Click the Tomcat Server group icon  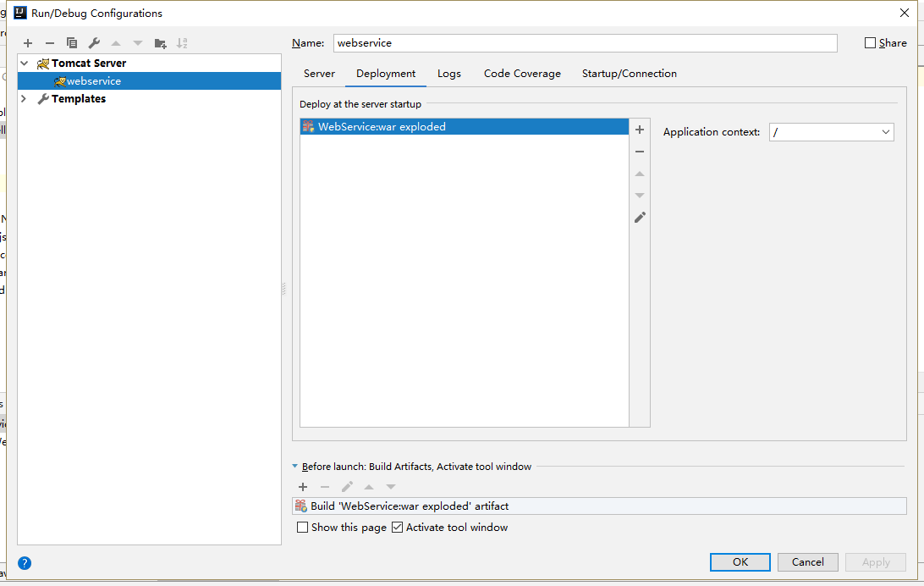[43, 63]
